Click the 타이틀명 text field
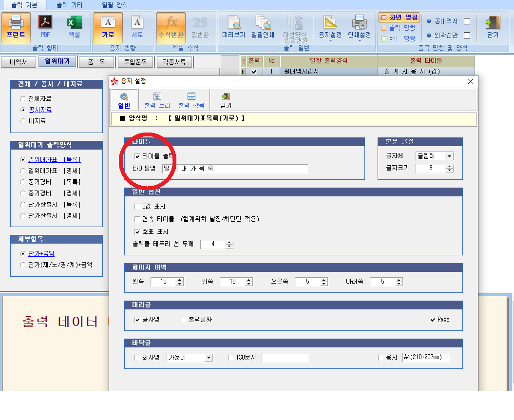Viewport: 514px width, 420px height. coord(235,169)
